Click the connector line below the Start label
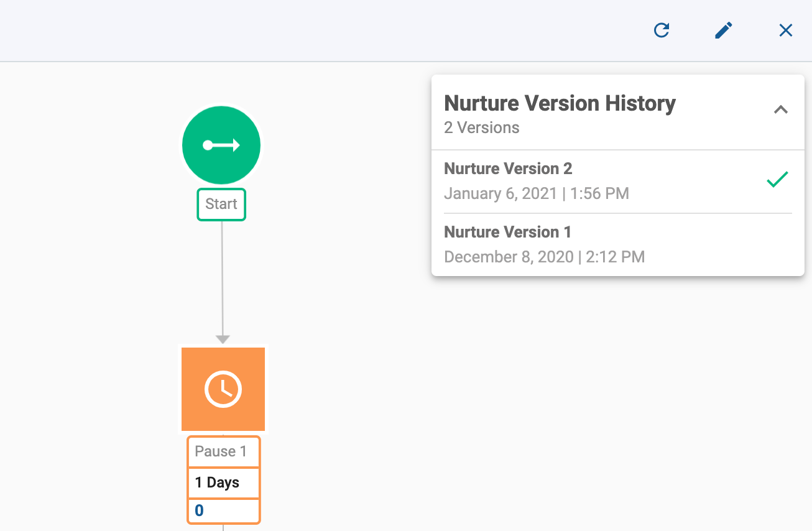 pos(223,274)
